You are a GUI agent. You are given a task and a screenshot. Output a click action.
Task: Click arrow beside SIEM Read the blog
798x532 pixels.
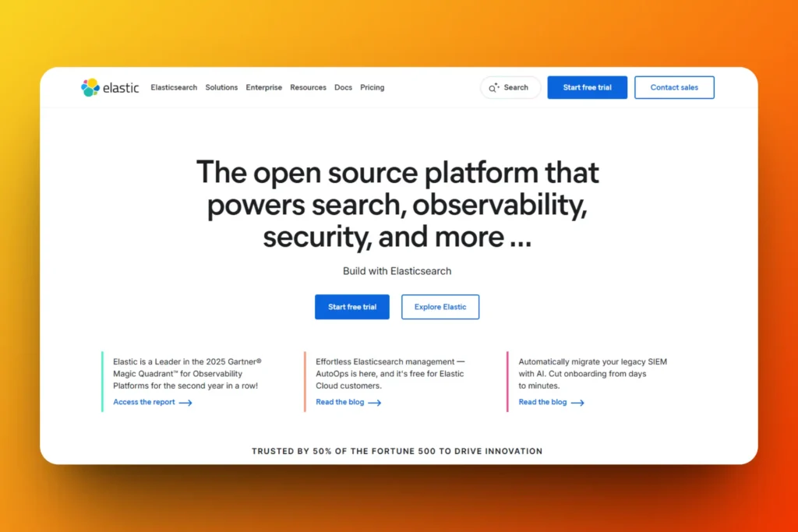pos(577,402)
